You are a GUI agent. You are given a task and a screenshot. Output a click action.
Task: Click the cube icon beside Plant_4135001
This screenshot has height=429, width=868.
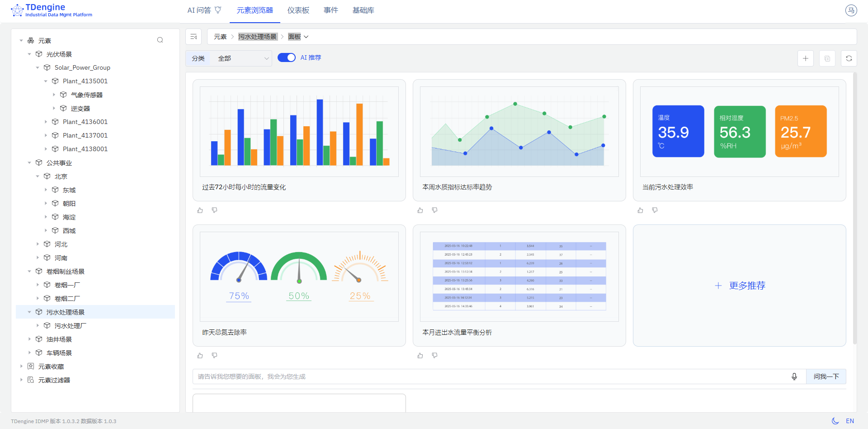click(x=55, y=81)
